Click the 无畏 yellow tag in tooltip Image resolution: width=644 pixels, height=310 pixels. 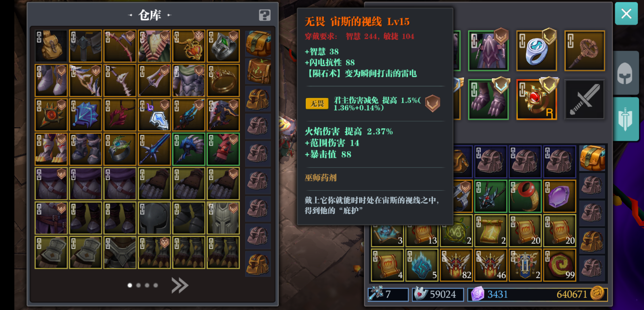click(317, 104)
